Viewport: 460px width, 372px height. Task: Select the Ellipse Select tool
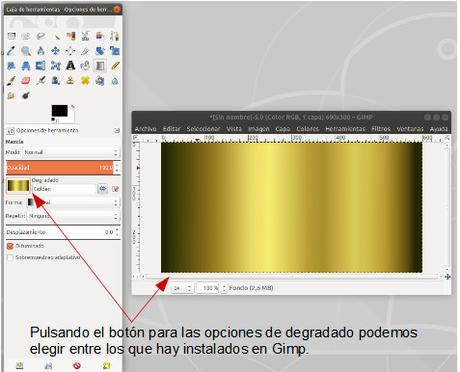pos(26,36)
